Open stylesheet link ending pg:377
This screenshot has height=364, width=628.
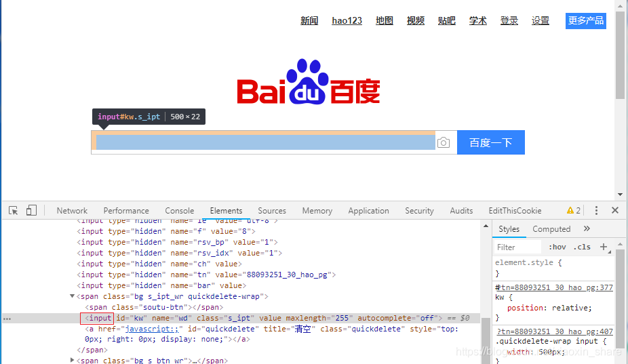[x=554, y=287]
